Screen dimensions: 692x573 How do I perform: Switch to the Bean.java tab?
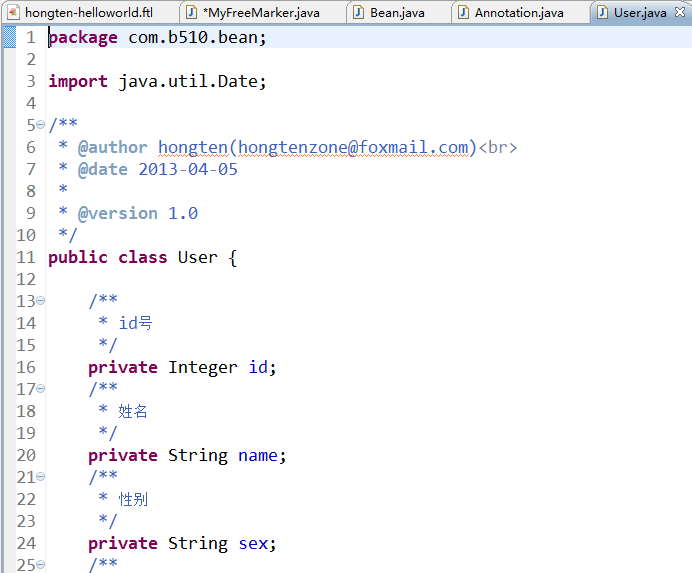(x=397, y=12)
